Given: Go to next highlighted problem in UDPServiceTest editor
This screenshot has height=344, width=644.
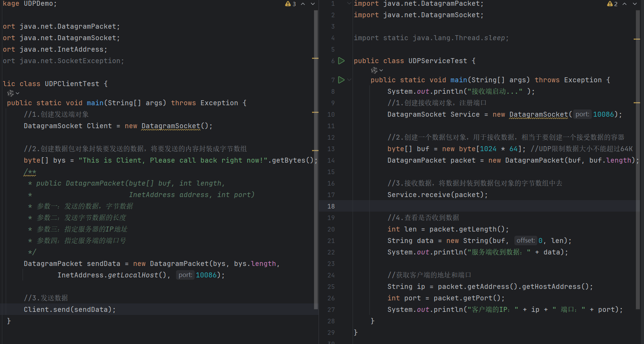Looking at the screenshot, I should (x=635, y=4).
